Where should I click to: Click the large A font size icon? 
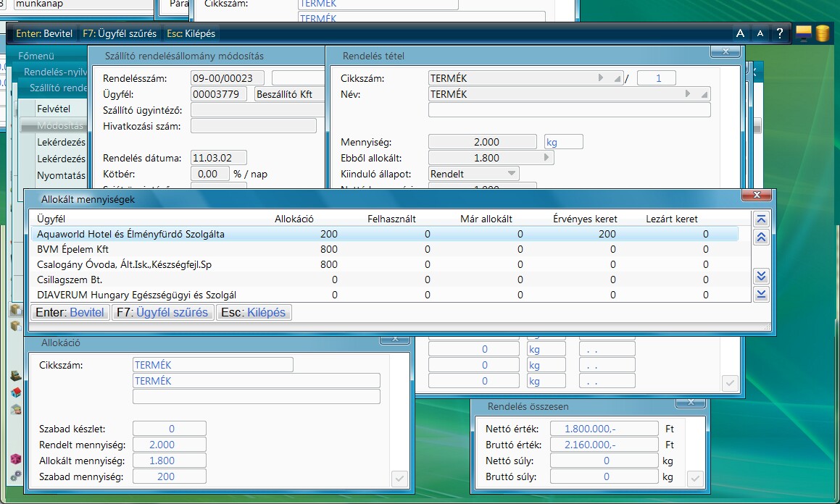click(740, 33)
